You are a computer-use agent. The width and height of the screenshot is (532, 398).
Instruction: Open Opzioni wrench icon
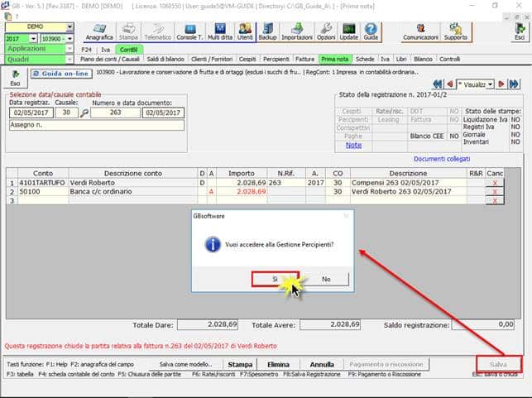[x=326, y=32]
